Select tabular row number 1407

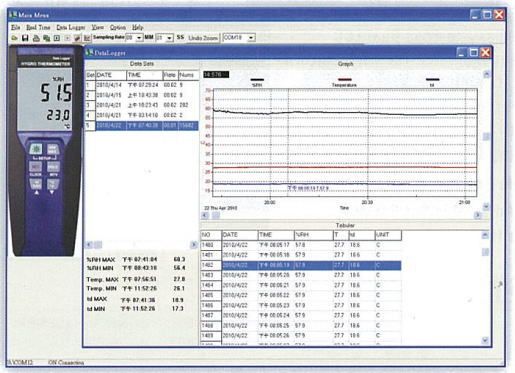(x=301, y=315)
